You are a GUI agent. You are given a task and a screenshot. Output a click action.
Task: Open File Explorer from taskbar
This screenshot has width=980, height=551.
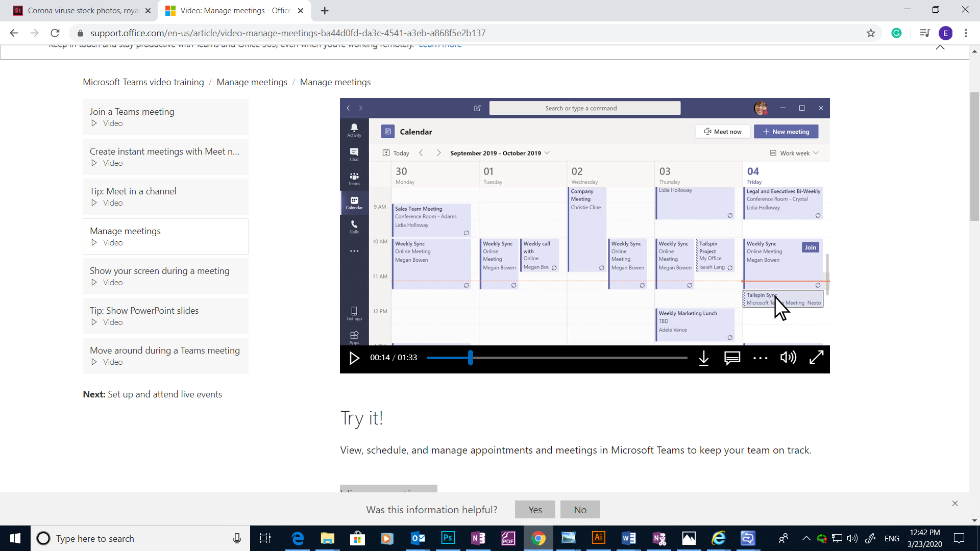[x=327, y=538]
